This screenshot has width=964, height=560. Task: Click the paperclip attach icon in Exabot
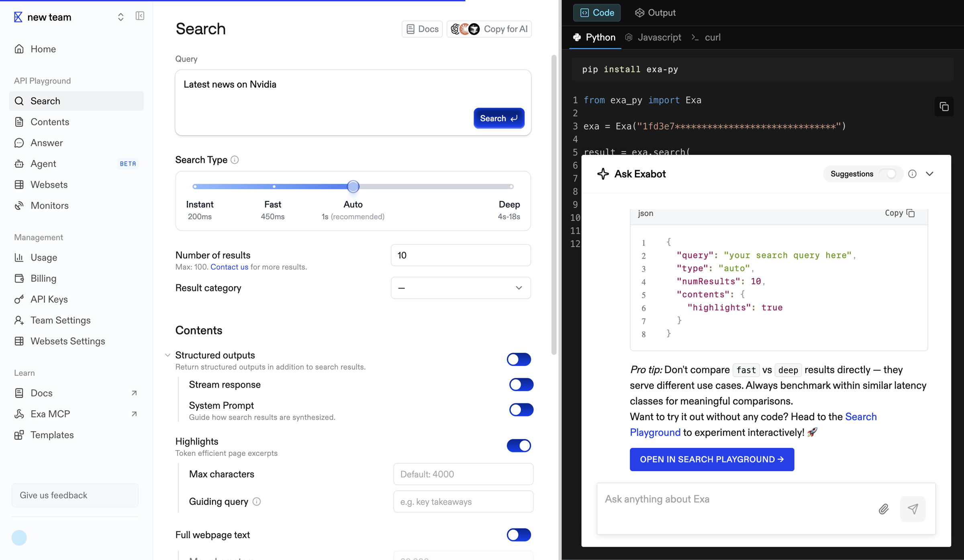(x=883, y=509)
